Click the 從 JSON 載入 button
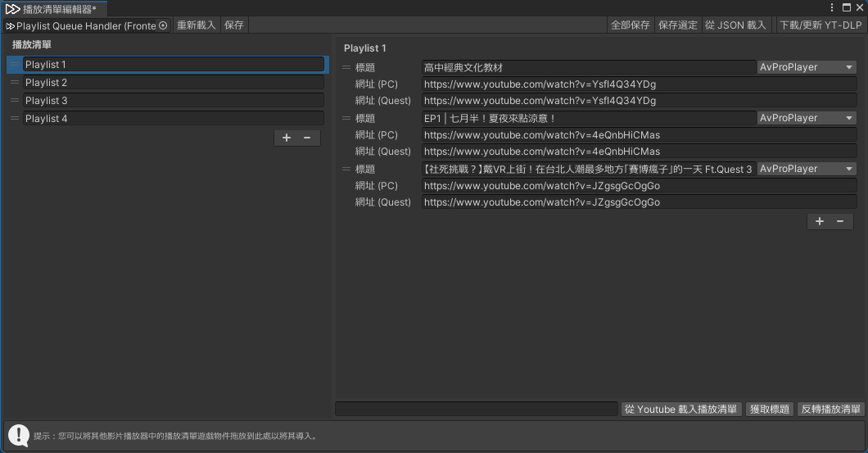Image resolution: width=868 pixels, height=453 pixels. click(x=735, y=25)
